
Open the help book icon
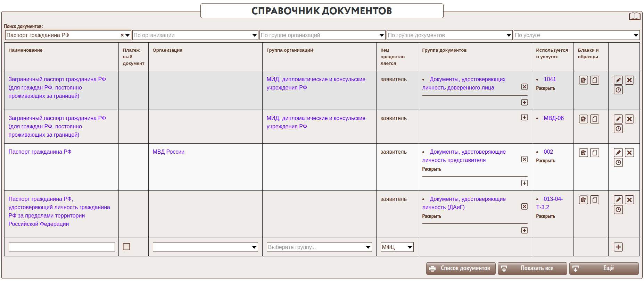point(635,16)
